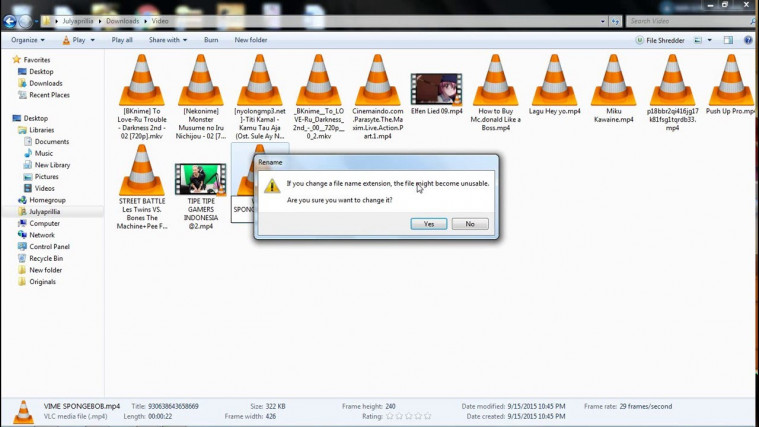Click Burn in the toolbar
759x427 pixels.
[211, 40]
